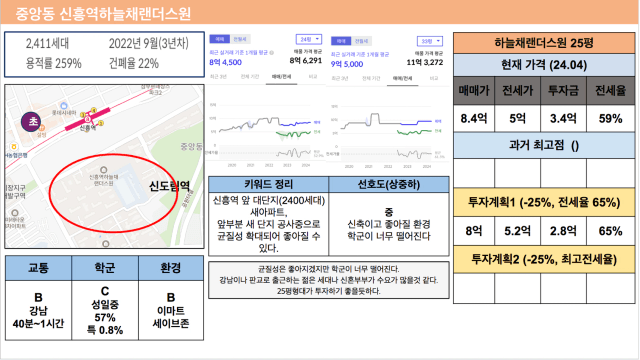Viewport: 640px width, 360px height.
Task: Click the red ellipse highlighting the complex
Action: (113, 193)
